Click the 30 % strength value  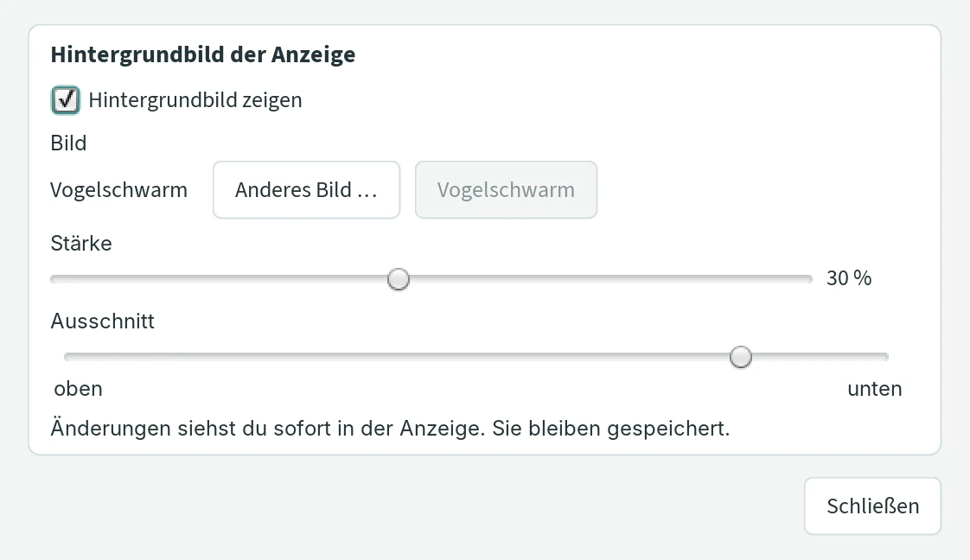(849, 278)
